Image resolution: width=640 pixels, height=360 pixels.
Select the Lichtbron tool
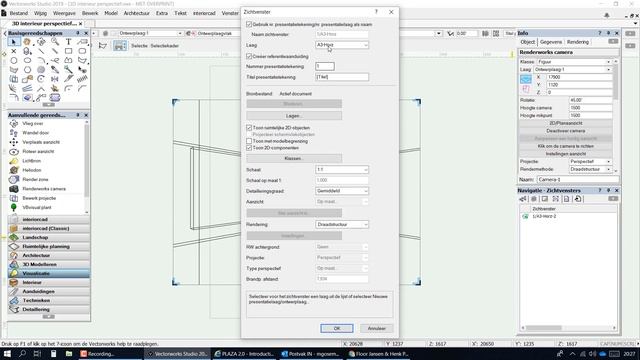[31, 161]
